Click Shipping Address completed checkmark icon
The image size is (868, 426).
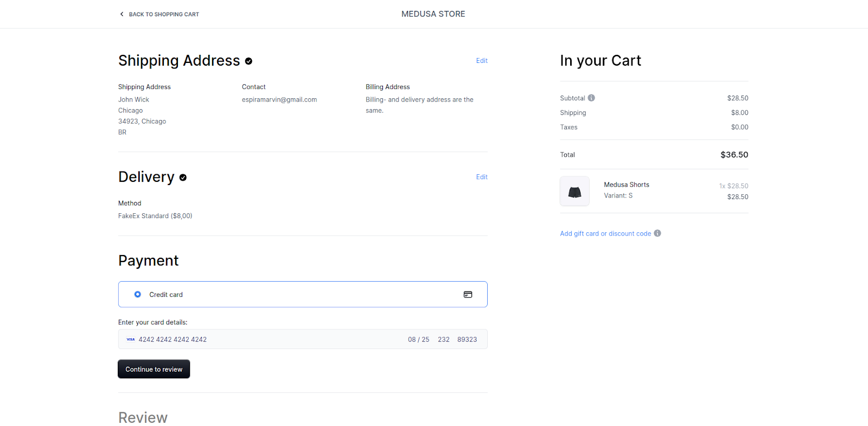(x=248, y=61)
